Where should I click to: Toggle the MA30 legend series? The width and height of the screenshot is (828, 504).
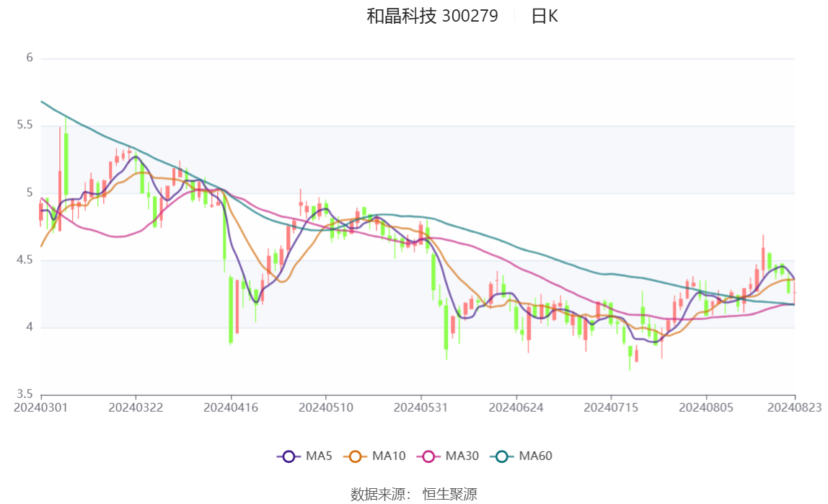[448, 456]
